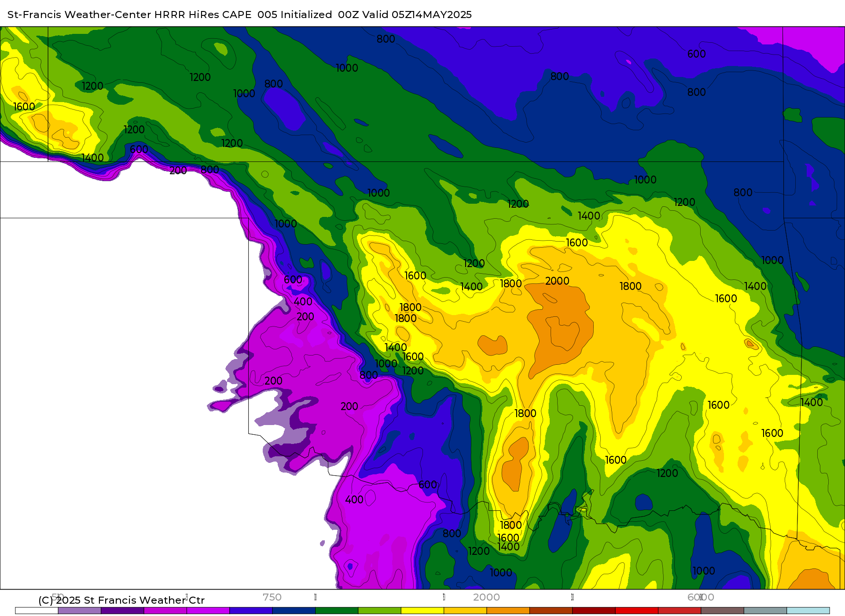Select the dark purple legend swatch
Screen dimensions: 845x616
[122, 611]
